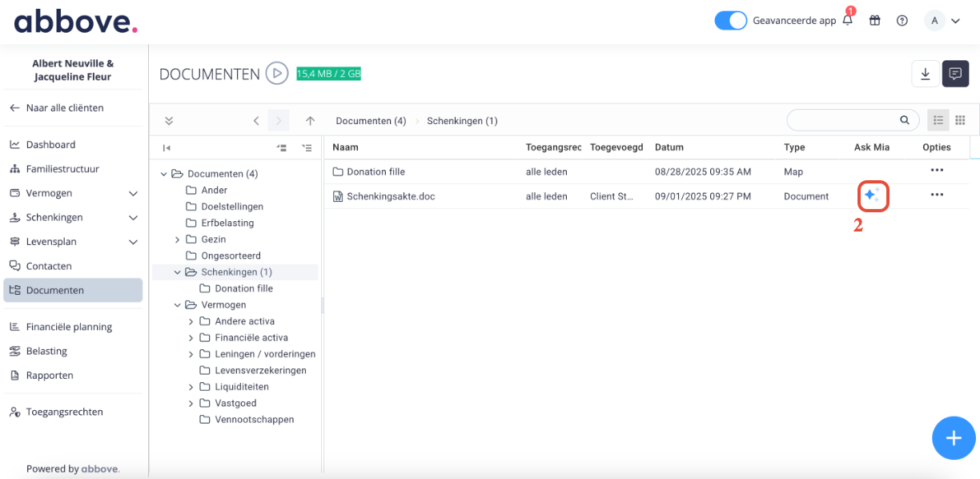Switch to grid view
This screenshot has width=980, height=479.
coord(960,120)
